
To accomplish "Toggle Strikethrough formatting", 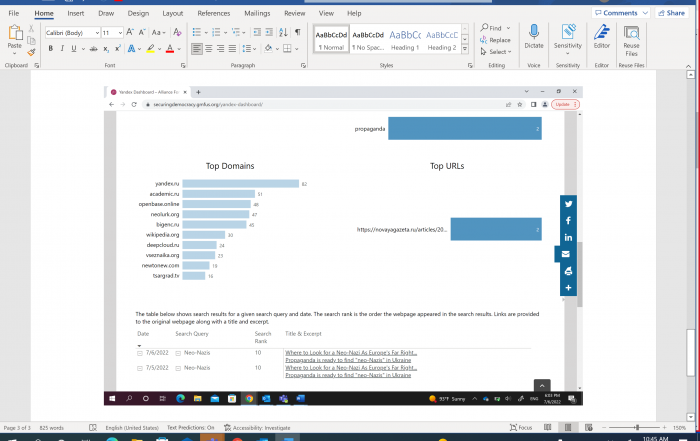I will tap(93, 49).
